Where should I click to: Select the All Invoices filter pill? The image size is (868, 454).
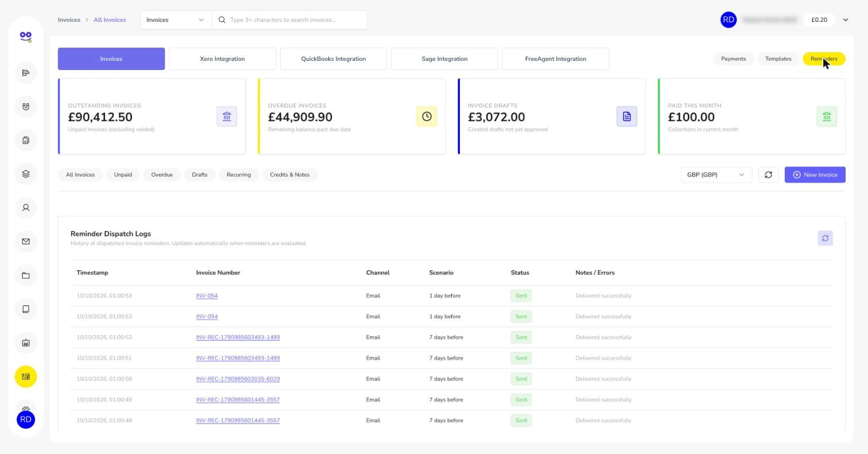[80, 174]
